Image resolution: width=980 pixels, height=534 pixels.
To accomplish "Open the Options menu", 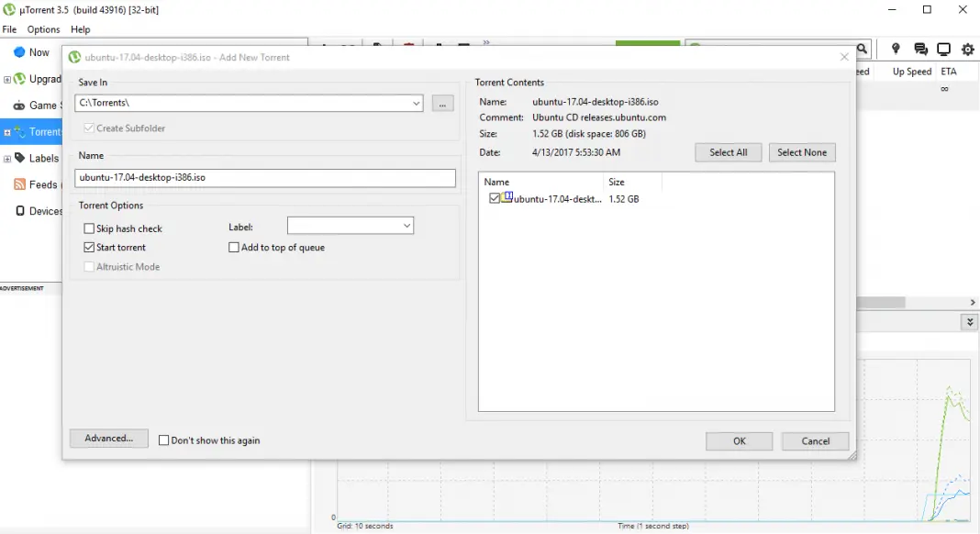I will pos(43,29).
